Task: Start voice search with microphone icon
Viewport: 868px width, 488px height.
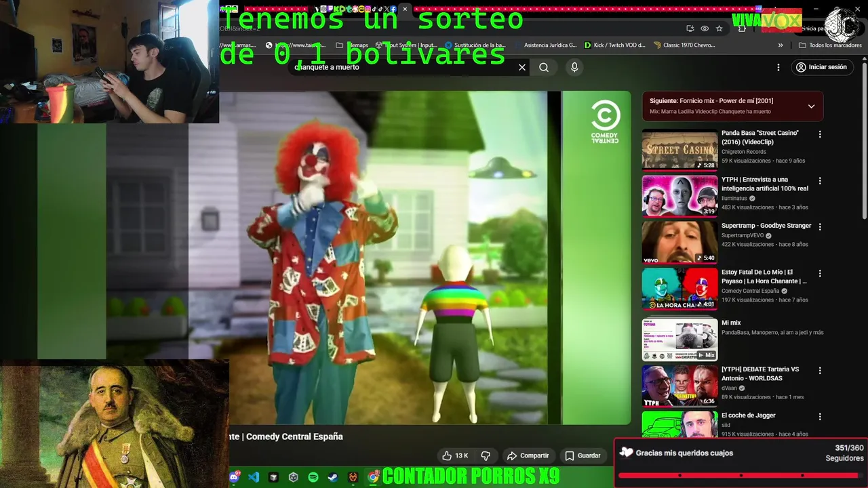Action: click(x=574, y=67)
